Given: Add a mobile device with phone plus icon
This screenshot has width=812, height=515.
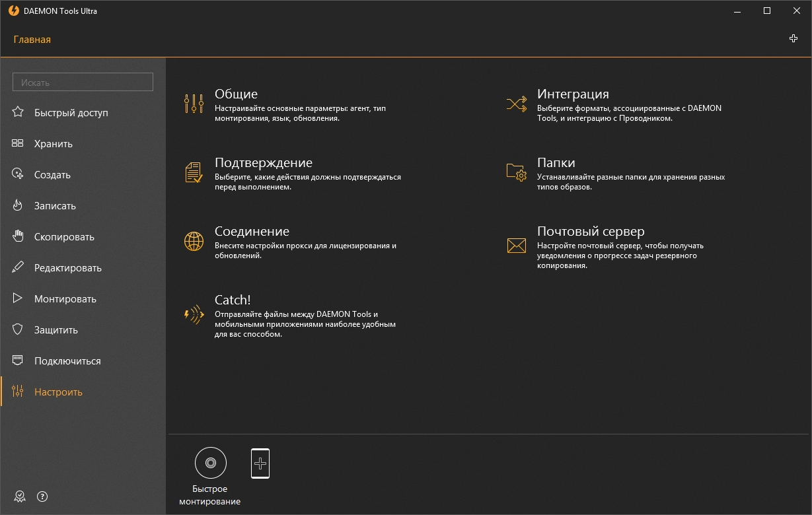Looking at the screenshot, I should (260, 463).
